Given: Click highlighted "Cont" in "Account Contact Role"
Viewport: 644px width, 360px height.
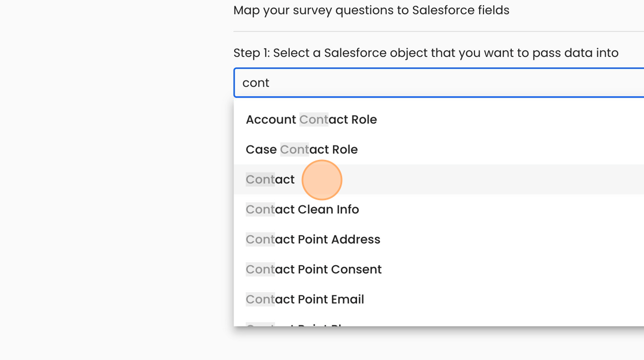Looking at the screenshot, I should pyautogui.click(x=313, y=120).
